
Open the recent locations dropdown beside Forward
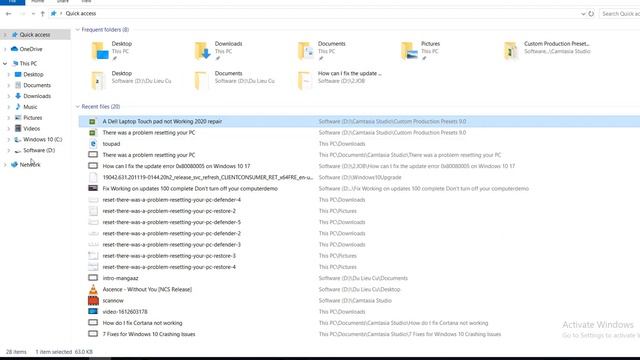pos(33,14)
